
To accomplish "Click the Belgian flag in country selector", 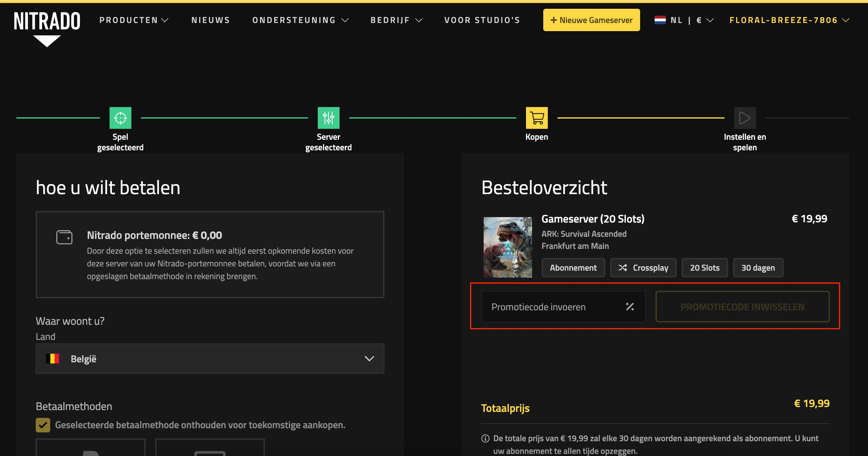I will tap(53, 359).
